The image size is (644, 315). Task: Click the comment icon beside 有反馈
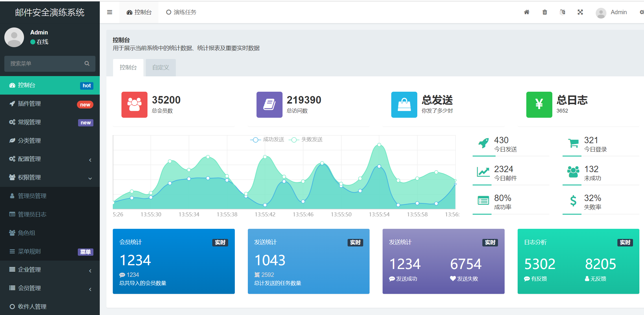527,279
